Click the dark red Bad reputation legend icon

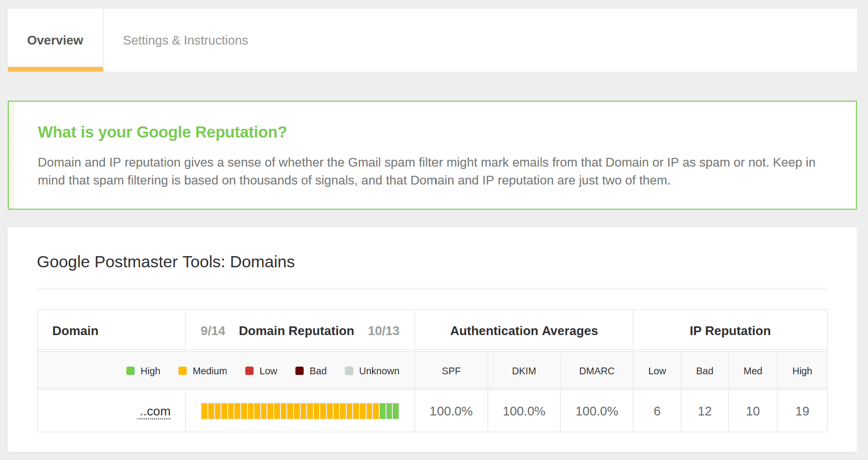(x=299, y=371)
